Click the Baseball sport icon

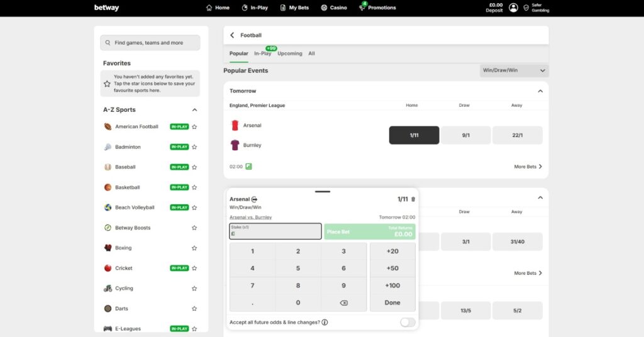point(108,167)
